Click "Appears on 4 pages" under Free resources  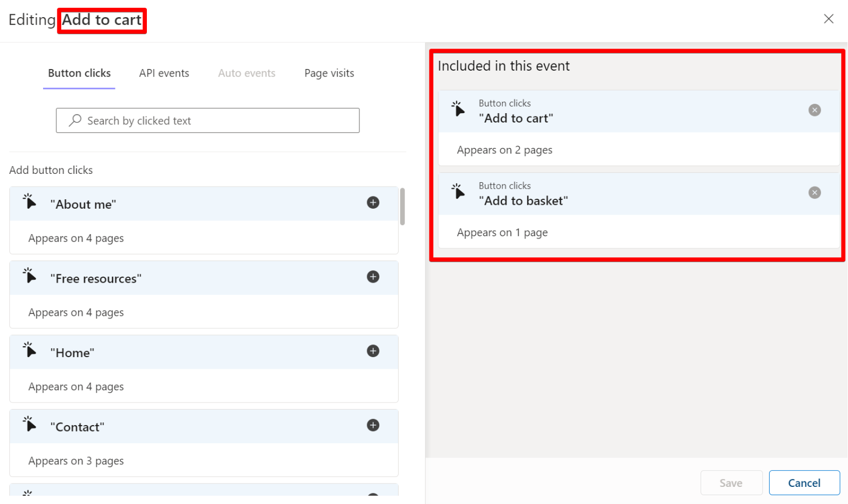(76, 312)
